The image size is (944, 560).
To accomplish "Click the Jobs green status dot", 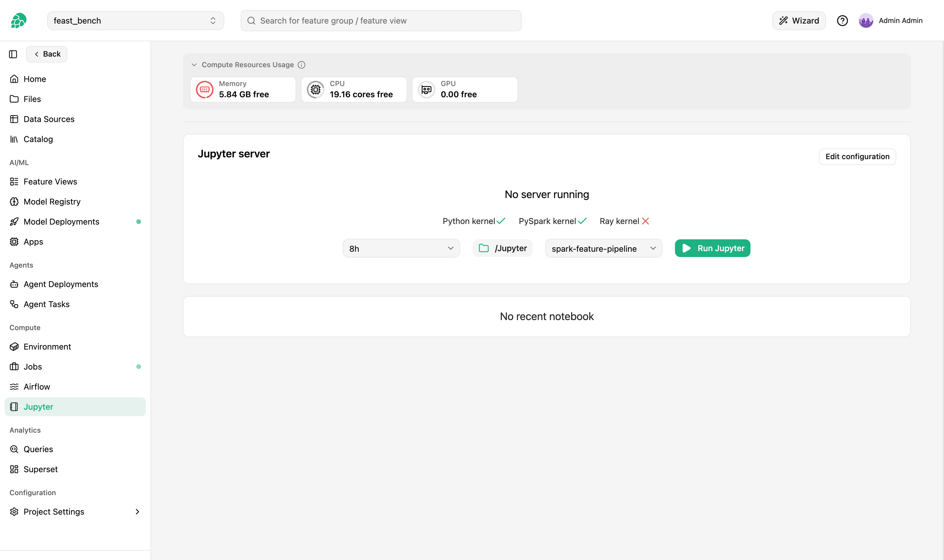I will [x=139, y=366].
